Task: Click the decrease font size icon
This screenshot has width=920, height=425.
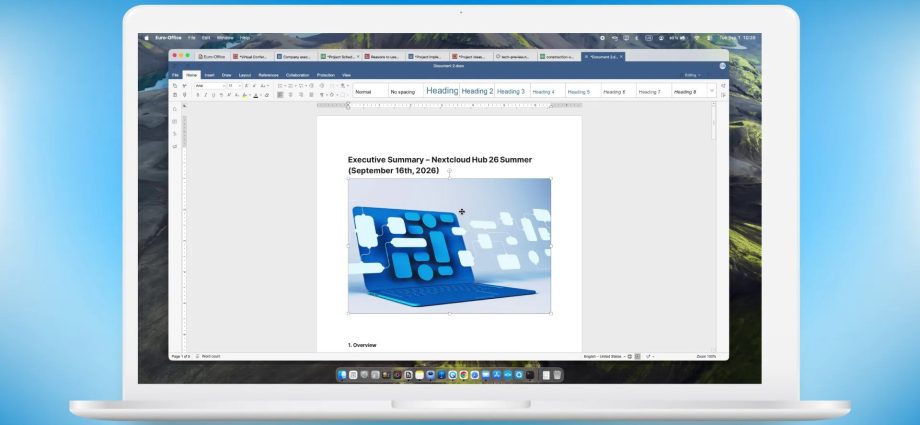Action: (x=254, y=86)
